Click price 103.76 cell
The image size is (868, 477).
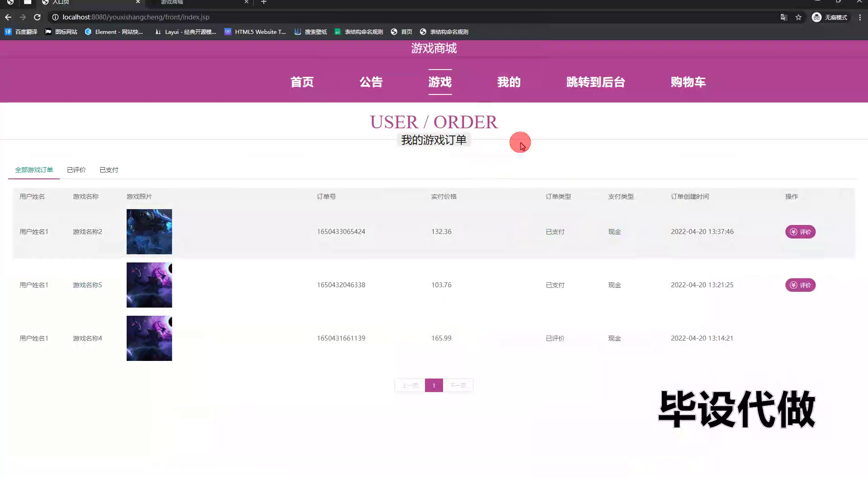pyautogui.click(x=441, y=285)
